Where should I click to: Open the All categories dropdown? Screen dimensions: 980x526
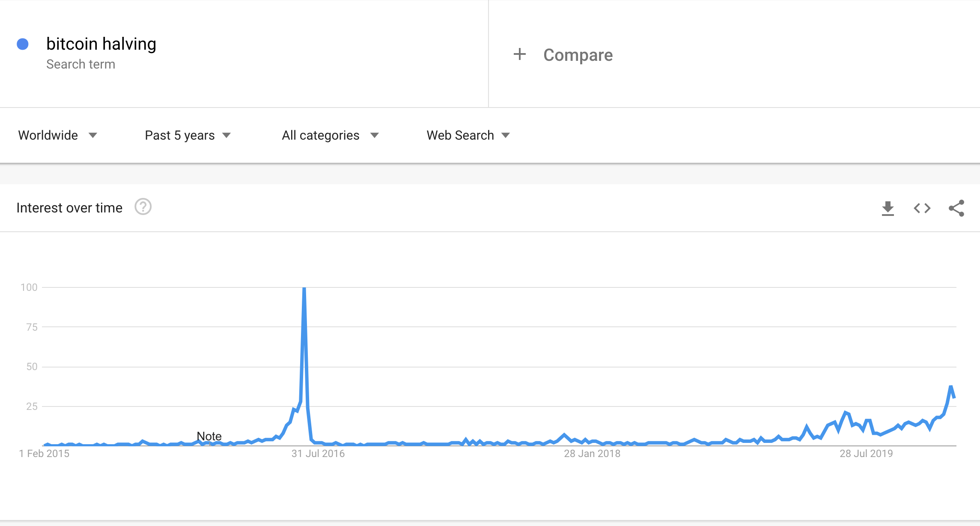click(330, 135)
